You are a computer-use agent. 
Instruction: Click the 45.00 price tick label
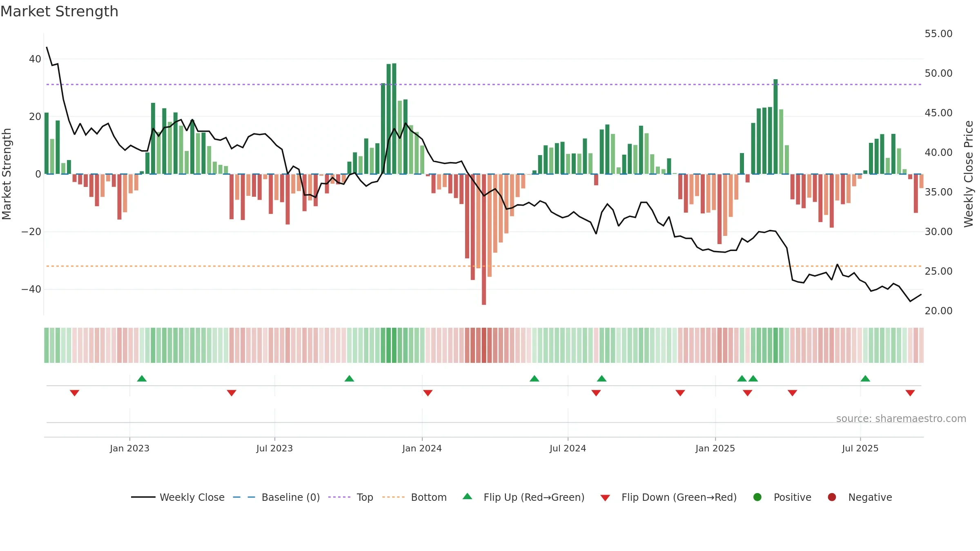938,113
